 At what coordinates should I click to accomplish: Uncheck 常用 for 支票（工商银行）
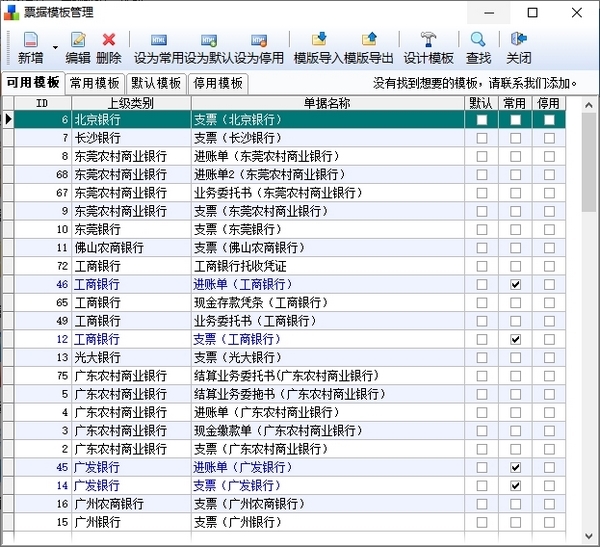(x=515, y=340)
